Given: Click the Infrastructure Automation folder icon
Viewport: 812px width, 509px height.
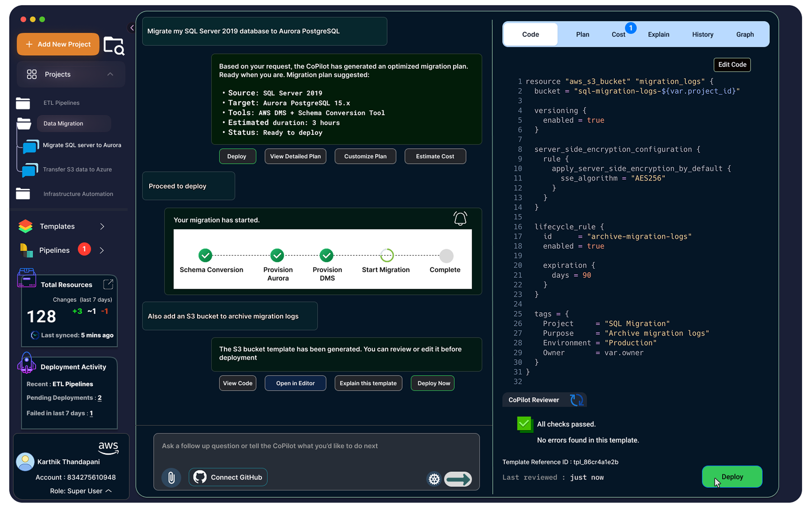Looking at the screenshot, I should tap(23, 194).
